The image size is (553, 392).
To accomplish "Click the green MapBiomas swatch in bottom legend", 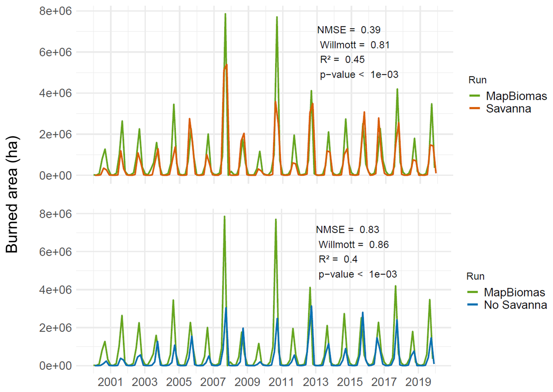I will 473,292.
